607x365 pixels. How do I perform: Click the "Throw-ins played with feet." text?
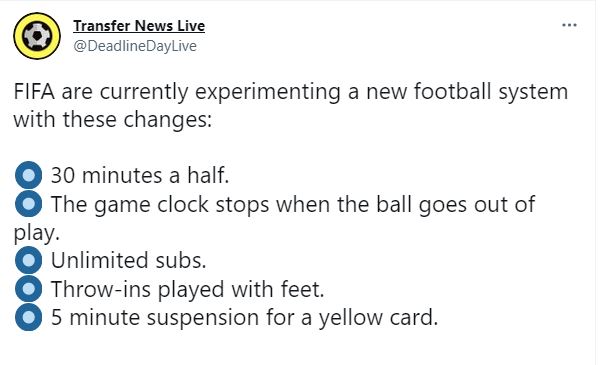[x=187, y=289]
